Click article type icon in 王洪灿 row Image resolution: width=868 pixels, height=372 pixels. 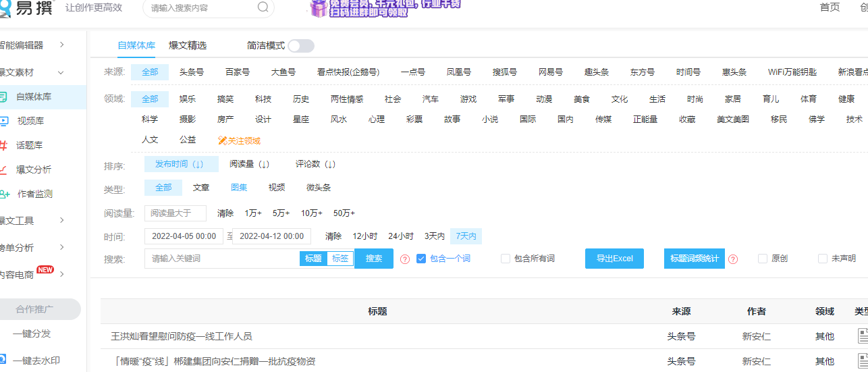[x=863, y=336]
